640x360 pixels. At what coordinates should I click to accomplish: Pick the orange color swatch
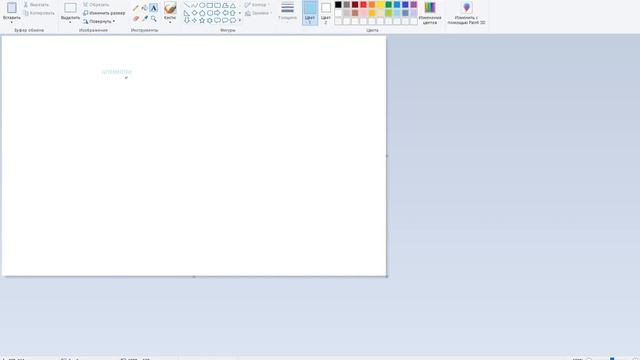click(372, 4)
